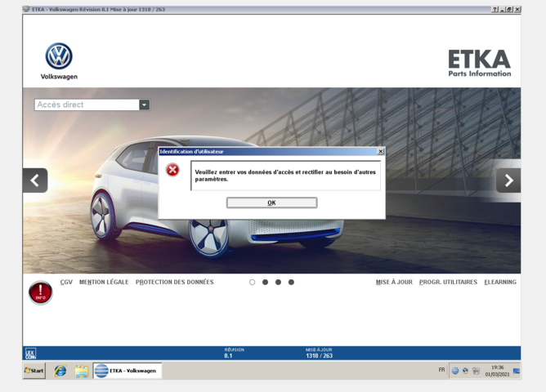Click the LexCom icon in status bar
Image resolution: width=546 pixels, height=392 pixels.
click(x=30, y=354)
